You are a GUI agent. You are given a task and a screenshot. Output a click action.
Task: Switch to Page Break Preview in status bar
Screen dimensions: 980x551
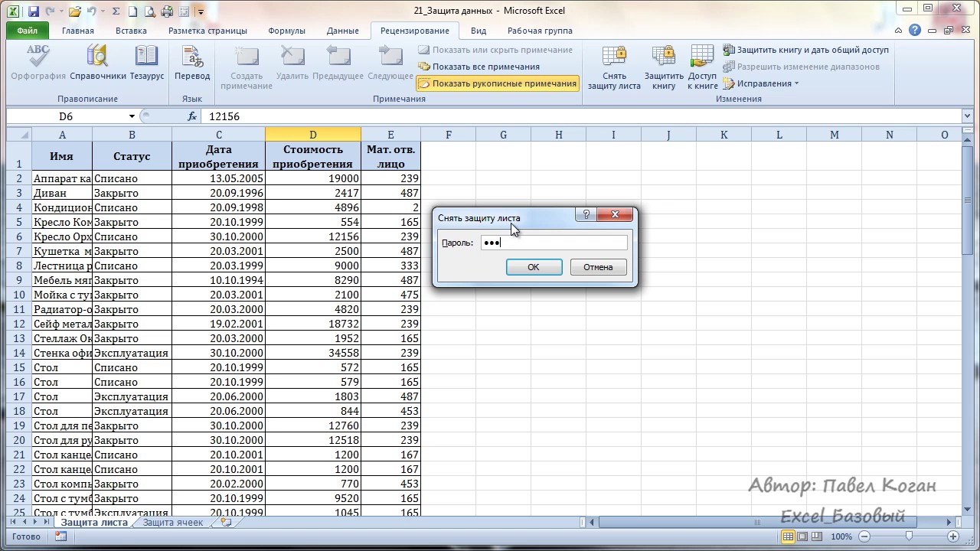(x=817, y=536)
